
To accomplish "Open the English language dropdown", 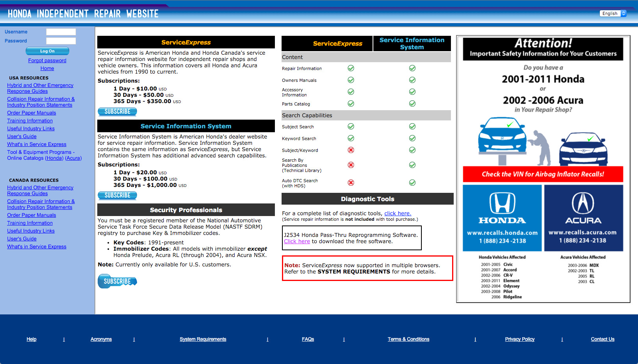I will point(613,13).
